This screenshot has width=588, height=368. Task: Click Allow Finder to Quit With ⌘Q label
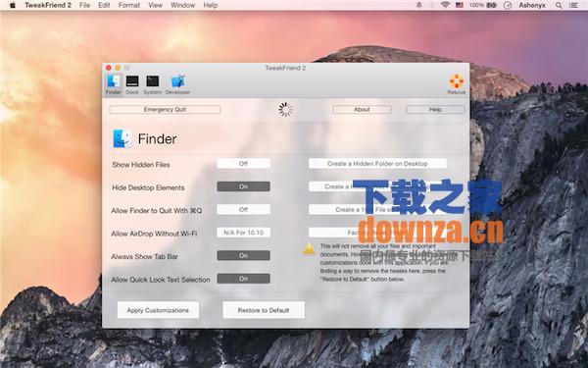pyautogui.click(x=157, y=211)
